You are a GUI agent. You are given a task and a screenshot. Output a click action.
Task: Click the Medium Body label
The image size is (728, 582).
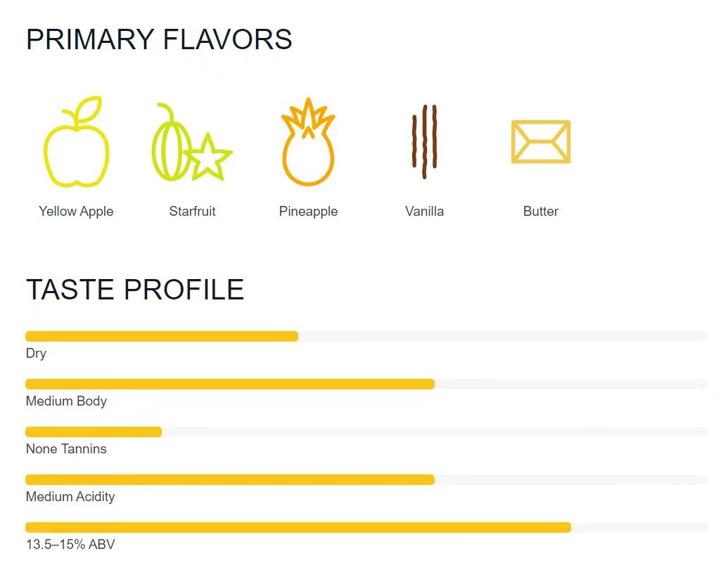(x=66, y=401)
